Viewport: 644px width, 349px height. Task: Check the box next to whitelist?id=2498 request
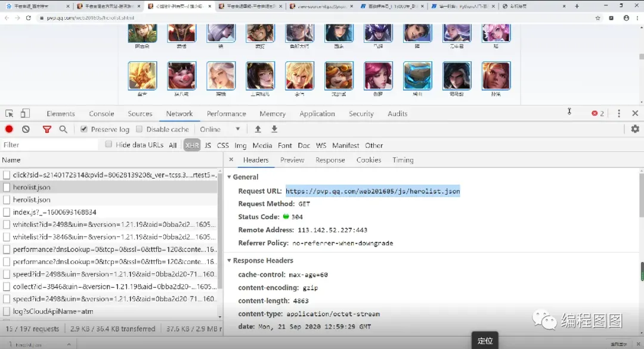coord(7,225)
